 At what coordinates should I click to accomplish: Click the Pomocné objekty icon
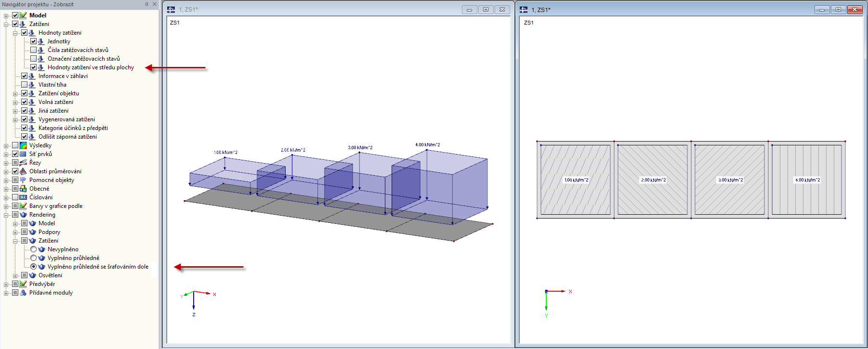click(x=23, y=180)
